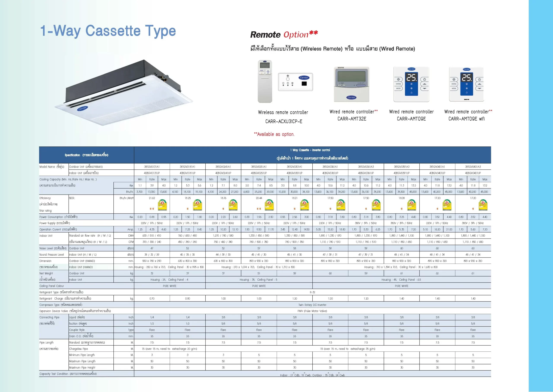Click the CARR-AMT32E wired controller image
The image size is (553, 392).
[x=352, y=84]
